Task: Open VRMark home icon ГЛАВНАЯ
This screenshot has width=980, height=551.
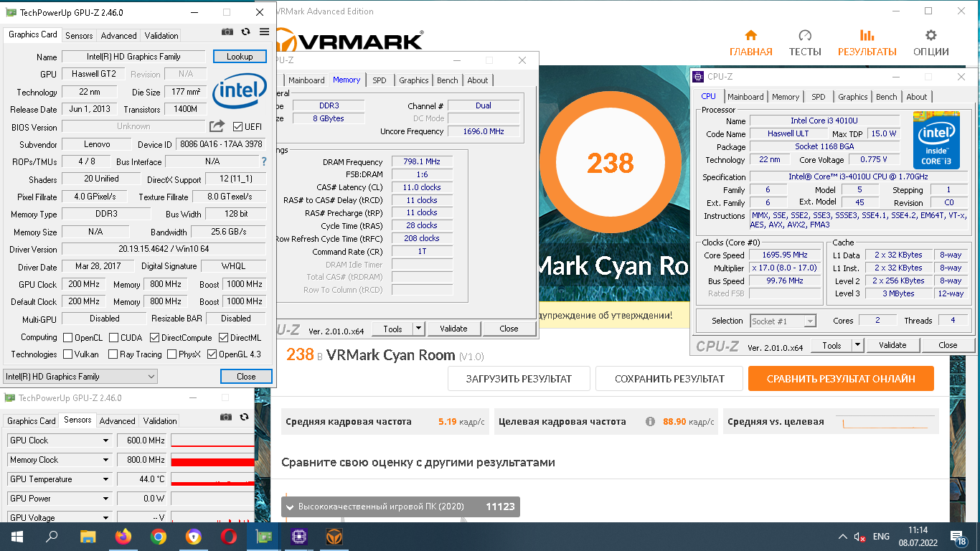Action: [x=750, y=35]
